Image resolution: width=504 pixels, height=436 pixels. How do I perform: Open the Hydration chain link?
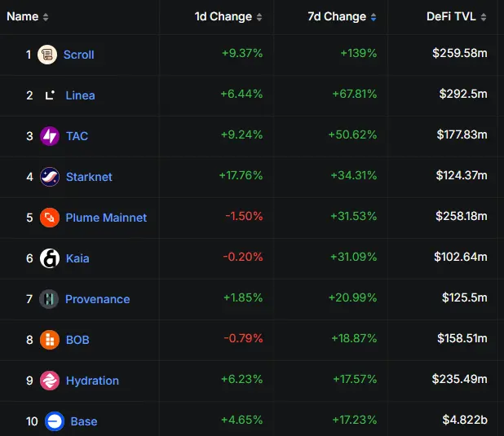click(92, 381)
